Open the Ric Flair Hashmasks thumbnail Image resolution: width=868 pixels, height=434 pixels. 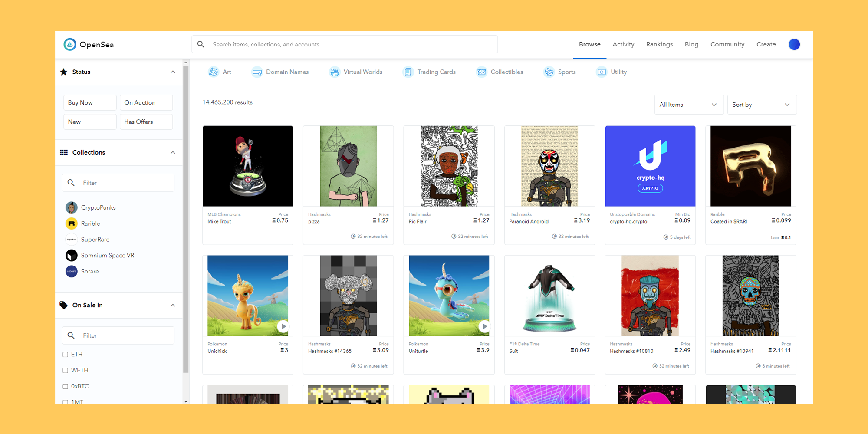click(x=449, y=166)
